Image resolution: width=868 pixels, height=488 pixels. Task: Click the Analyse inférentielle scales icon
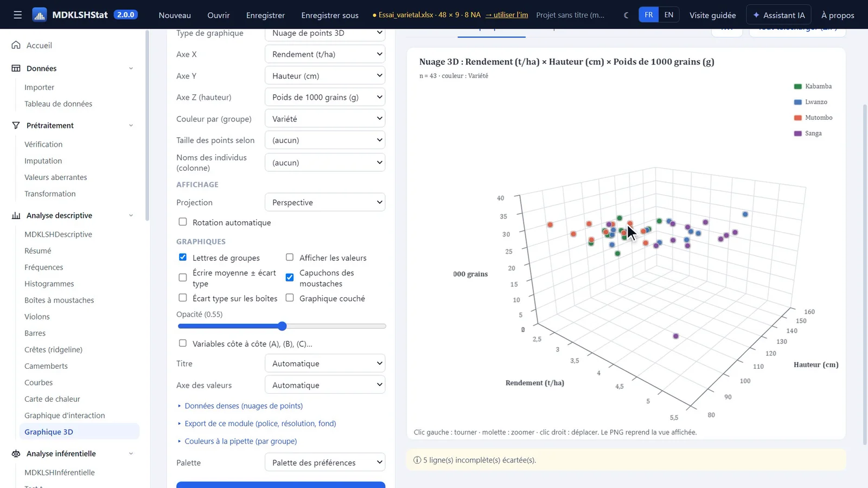16,453
